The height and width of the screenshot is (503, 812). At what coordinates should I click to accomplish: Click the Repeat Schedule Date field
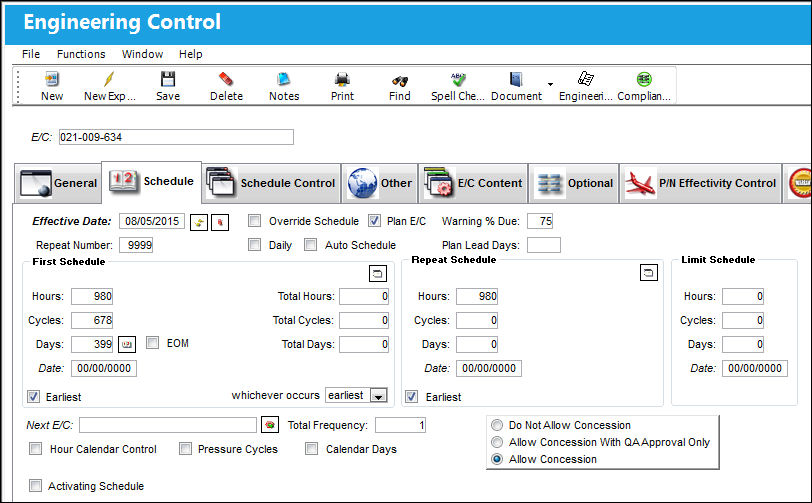pyautogui.click(x=489, y=368)
